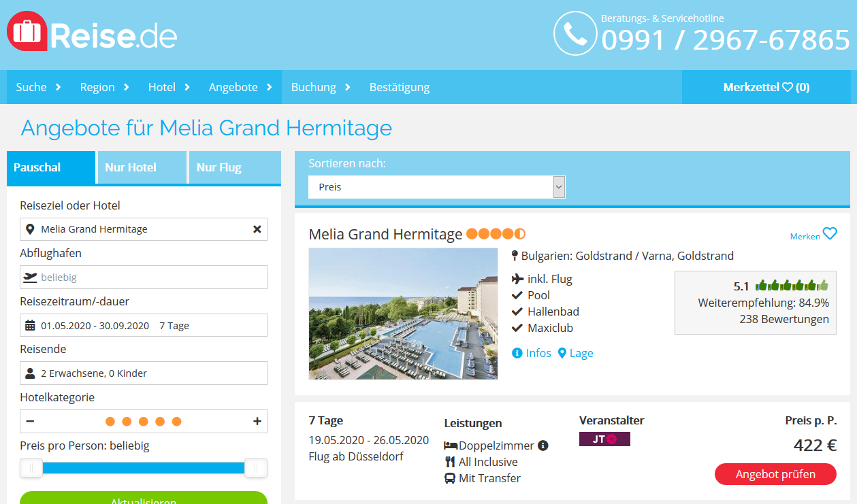Go to the Bestätigung step
This screenshot has height=504, width=857.
[x=400, y=87]
